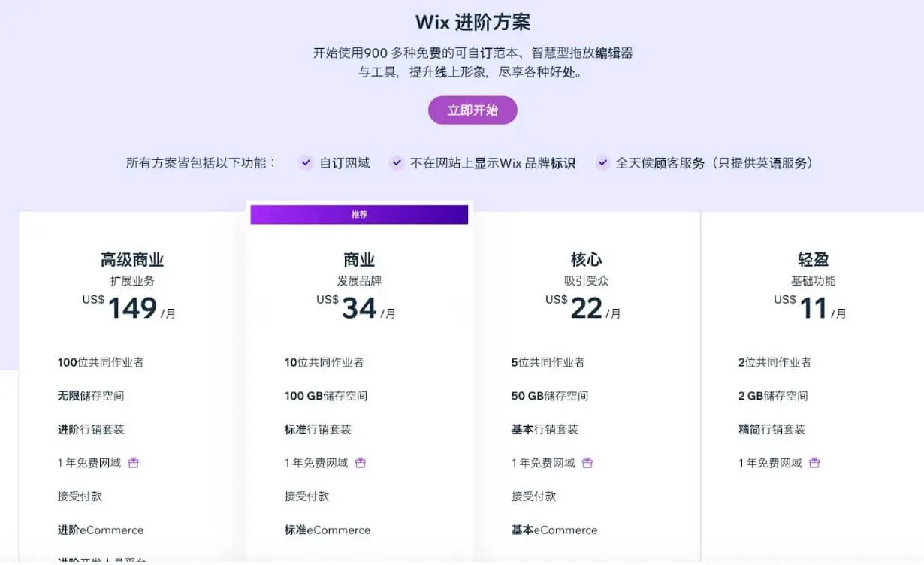Screen dimensions: 924x565
Task: Click 进阶eCommerce feature in 高级商业 plan
Action: tap(101, 530)
